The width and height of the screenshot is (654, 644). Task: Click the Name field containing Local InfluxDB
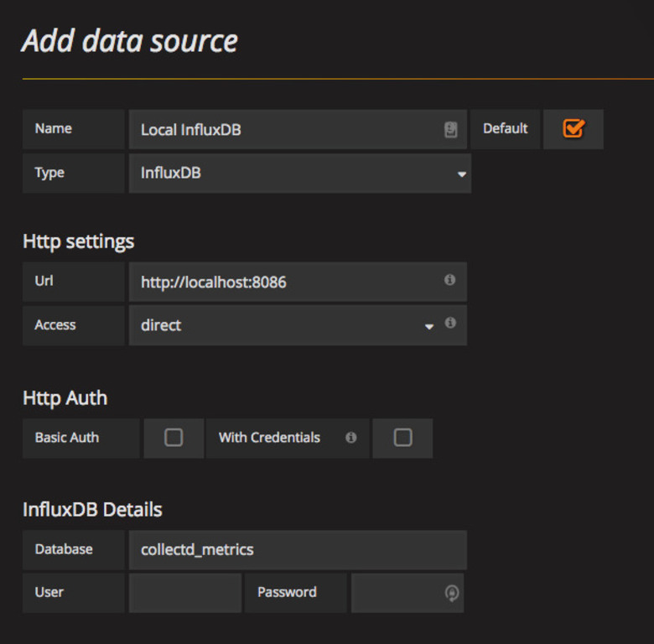[x=298, y=129]
